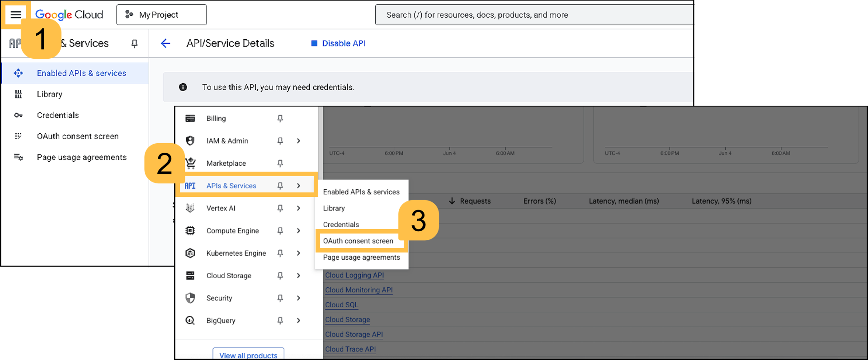Select Enabled APIs & services in sidebar
The height and width of the screenshot is (360, 868).
point(75,73)
